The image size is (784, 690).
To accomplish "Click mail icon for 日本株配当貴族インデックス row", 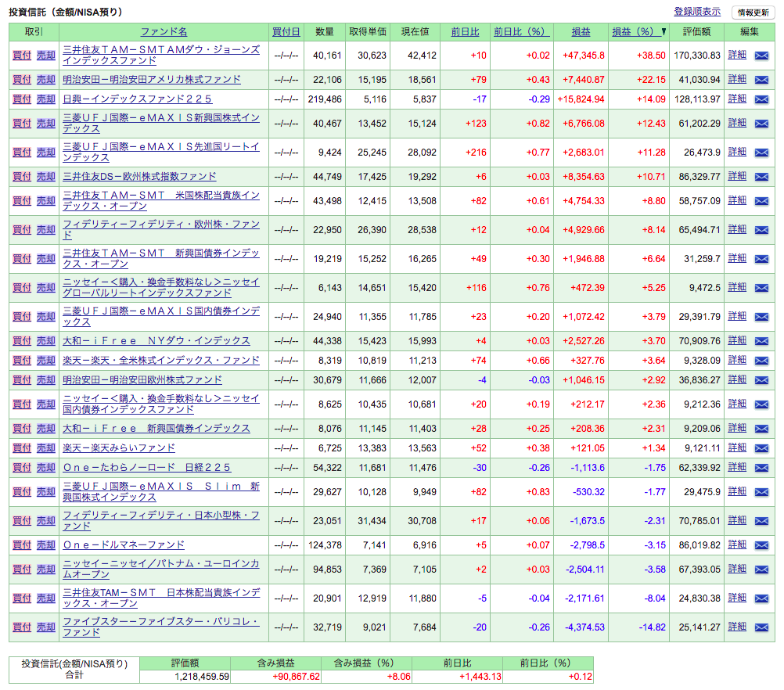I will [x=761, y=598].
